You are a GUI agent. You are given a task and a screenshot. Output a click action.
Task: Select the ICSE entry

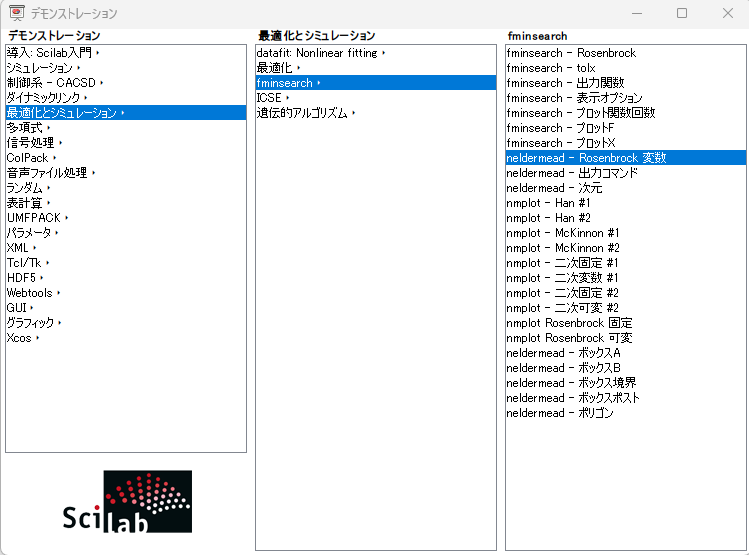269,98
